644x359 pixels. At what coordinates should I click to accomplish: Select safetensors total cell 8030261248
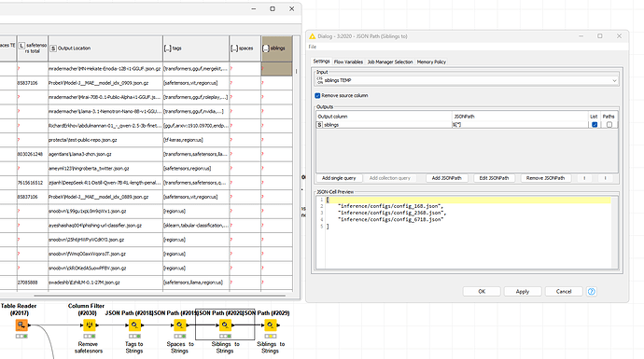32,154
